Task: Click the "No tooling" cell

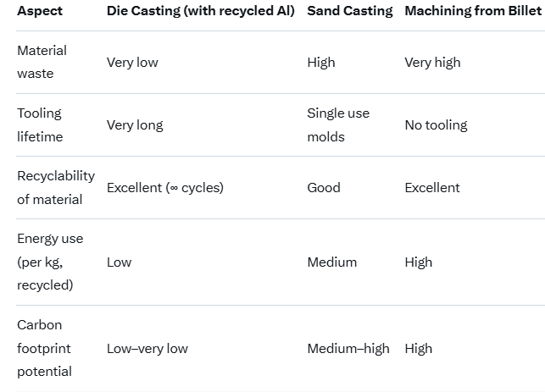Action: (436, 124)
